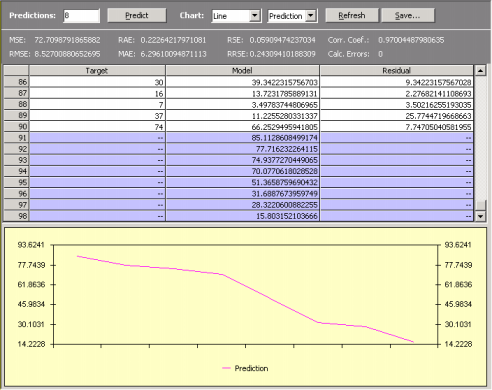Image resolution: width=492 pixels, height=390 pixels.
Task: Click Target cell with value 74
Action: [97, 127]
